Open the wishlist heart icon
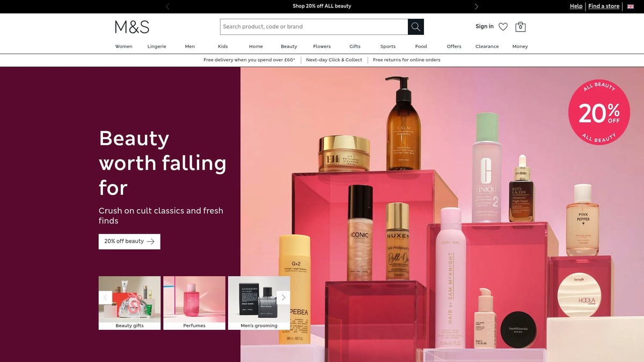This screenshot has width=644, height=362. click(503, 27)
